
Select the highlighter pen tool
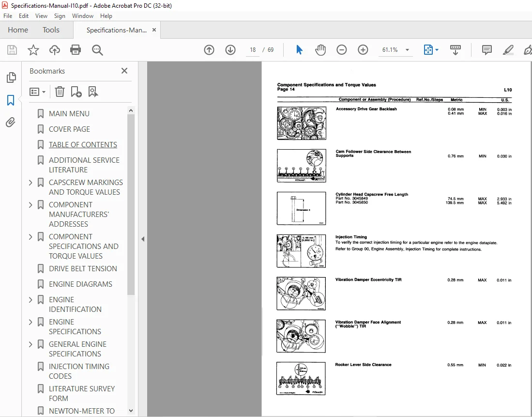(508, 50)
